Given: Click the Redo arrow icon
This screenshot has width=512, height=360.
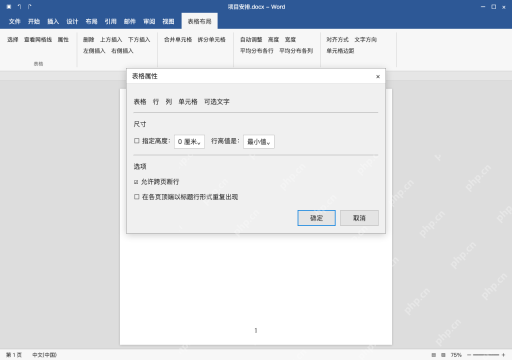Looking at the screenshot, I should [x=30, y=7].
